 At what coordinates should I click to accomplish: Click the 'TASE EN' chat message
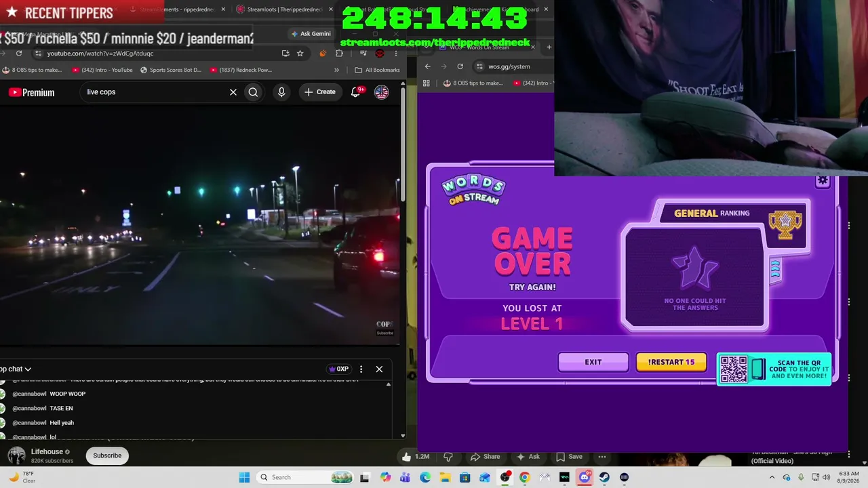pyautogui.click(x=61, y=409)
